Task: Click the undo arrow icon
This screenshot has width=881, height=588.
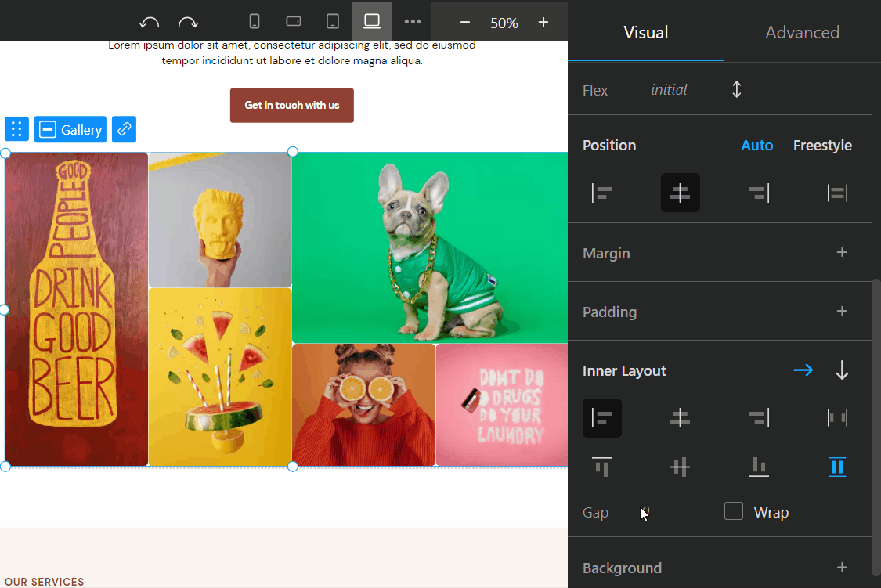Action: (x=149, y=23)
